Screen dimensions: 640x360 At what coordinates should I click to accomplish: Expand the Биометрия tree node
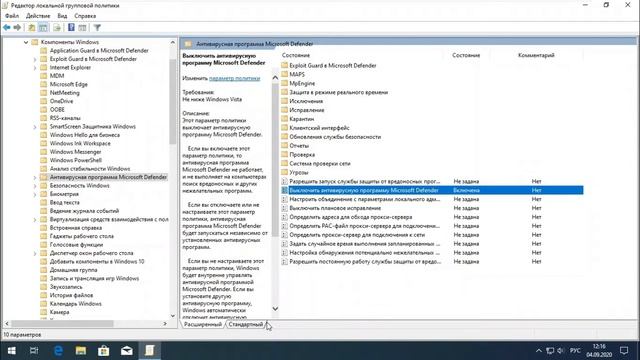point(35,194)
